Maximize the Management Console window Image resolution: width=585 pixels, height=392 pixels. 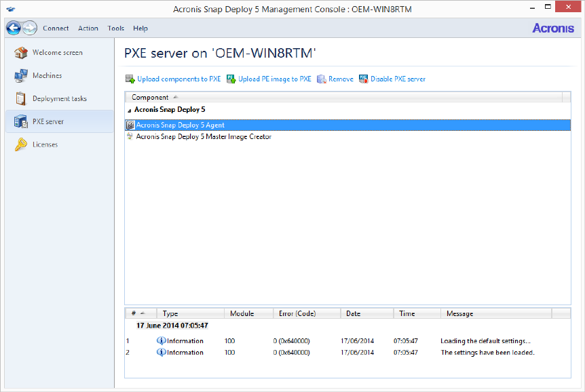[548, 7]
